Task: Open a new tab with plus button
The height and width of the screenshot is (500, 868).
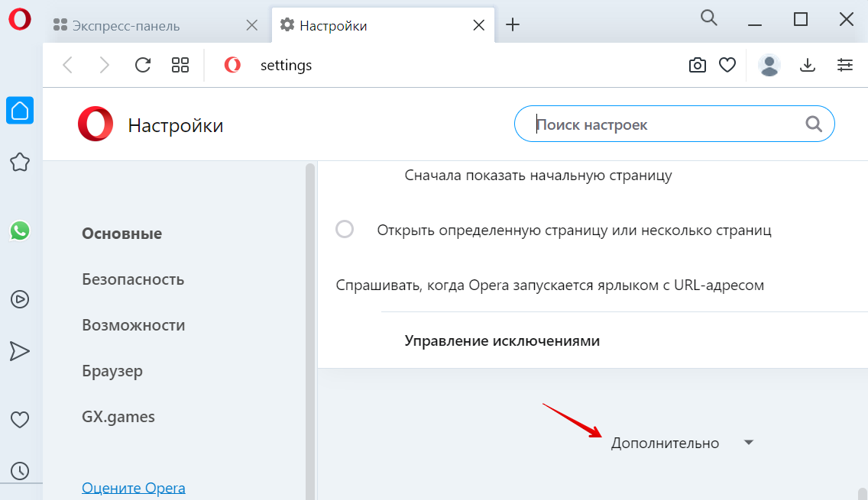Action: click(513, 25)
